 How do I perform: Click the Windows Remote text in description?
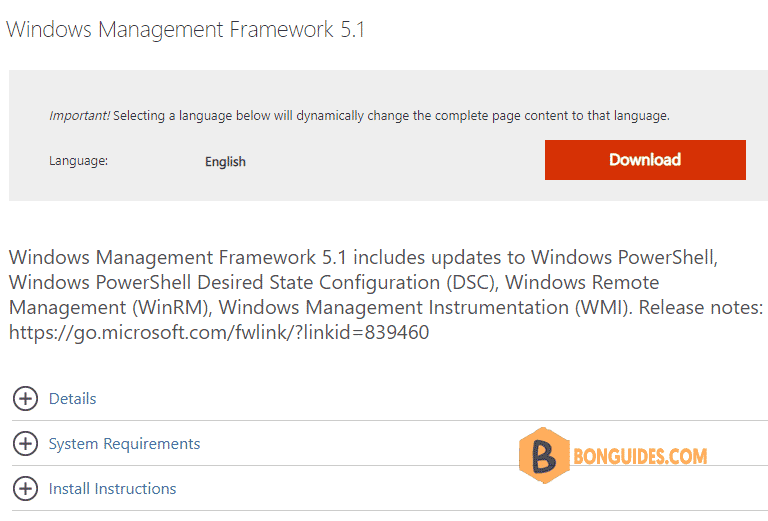pos(582,283)
